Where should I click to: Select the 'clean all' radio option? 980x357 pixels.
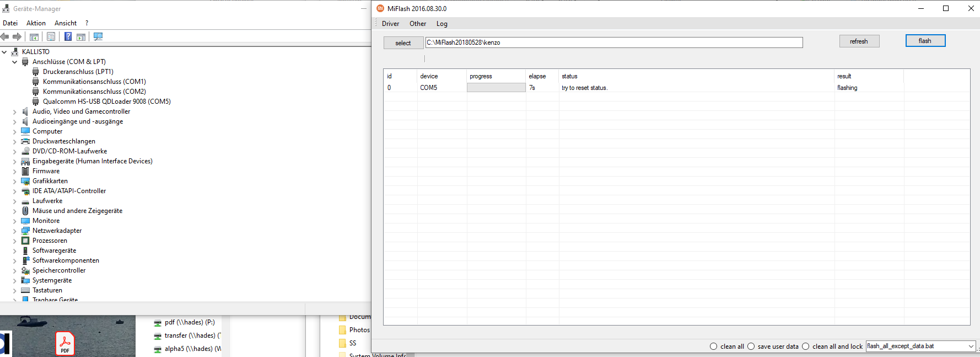coord(714,347)
